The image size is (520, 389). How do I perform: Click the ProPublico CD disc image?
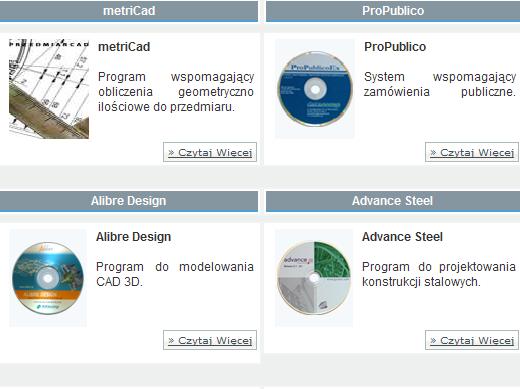(x=315, y=89)
